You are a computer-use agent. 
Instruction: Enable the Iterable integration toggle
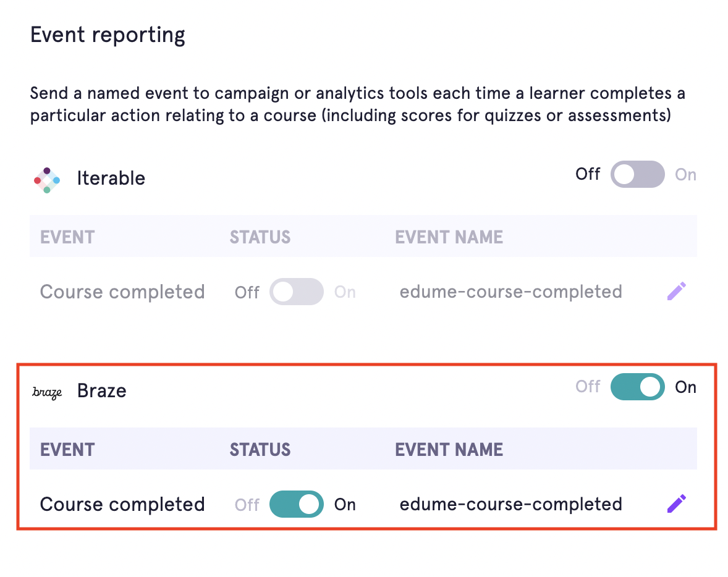(637, 174)
